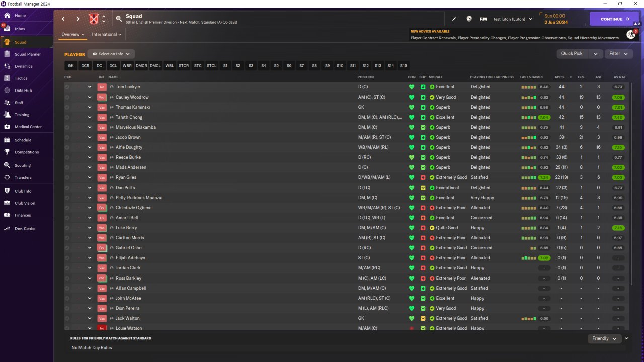The height and width of the screenshot is (362, 644).
Task: Open the Club Vision icon
Action: click(x=7, y=203)
